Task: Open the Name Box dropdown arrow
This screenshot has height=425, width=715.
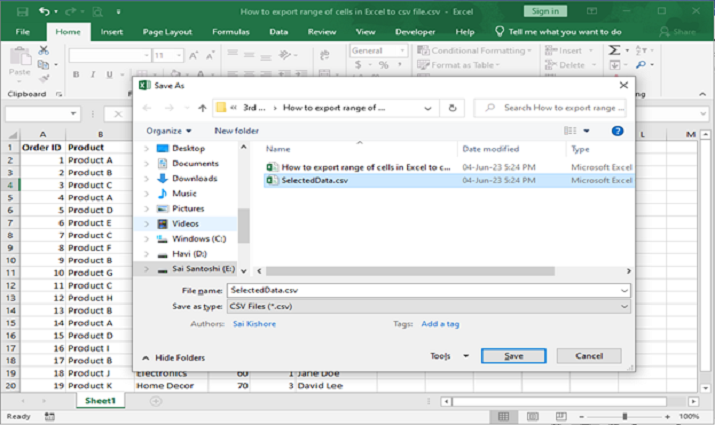Action: tap(73, 114)
